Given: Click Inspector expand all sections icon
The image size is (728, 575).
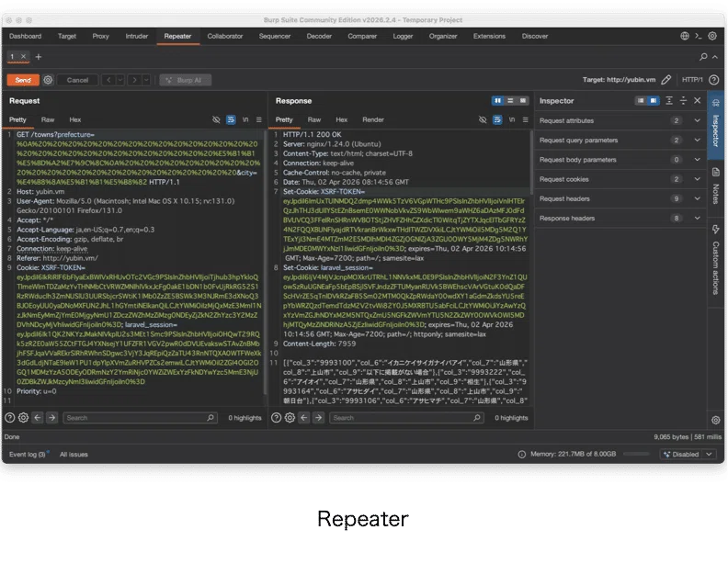Looking at the screenshot, I should tap(669, 101).
